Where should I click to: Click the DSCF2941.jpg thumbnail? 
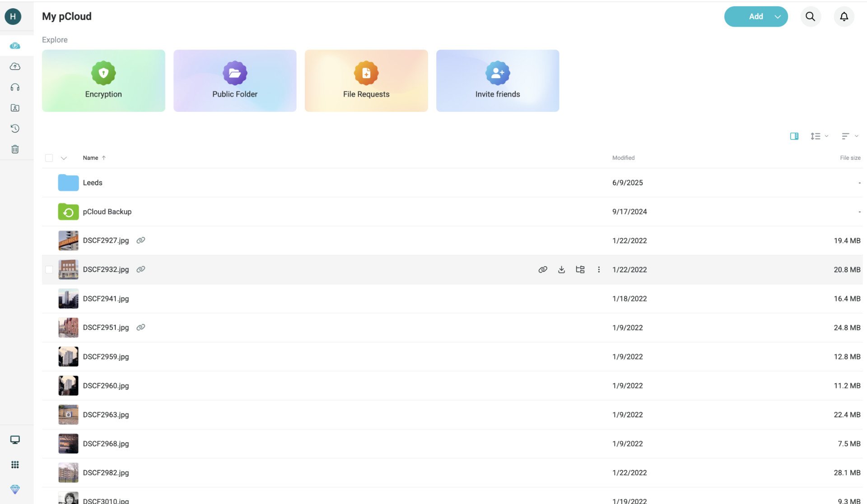68,298
